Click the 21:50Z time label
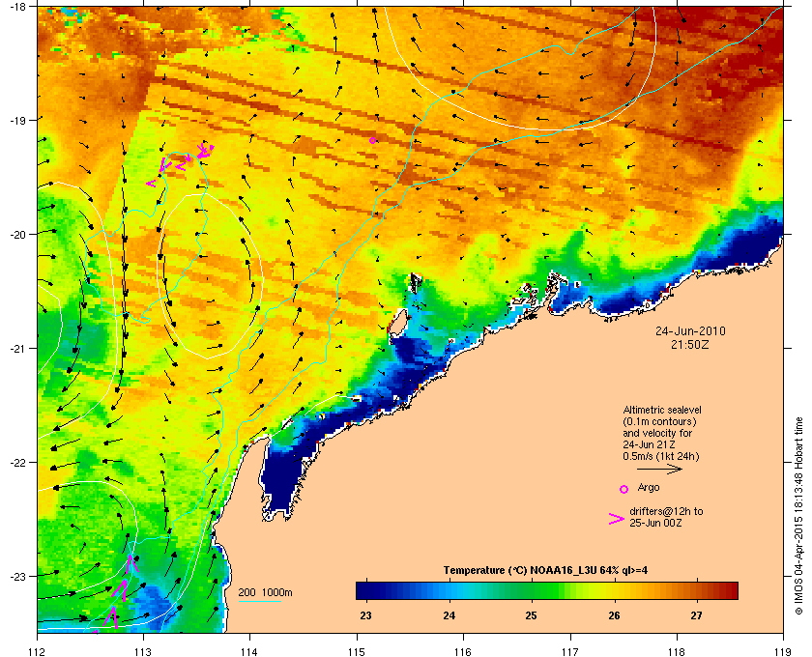 [690, 344]
